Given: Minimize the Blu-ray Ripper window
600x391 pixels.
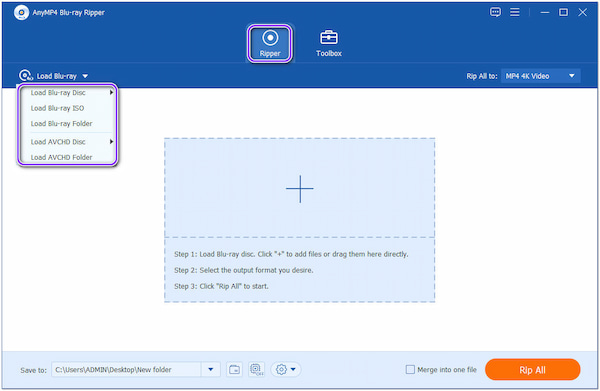Looking at the screenshot, I should [545, 12].
